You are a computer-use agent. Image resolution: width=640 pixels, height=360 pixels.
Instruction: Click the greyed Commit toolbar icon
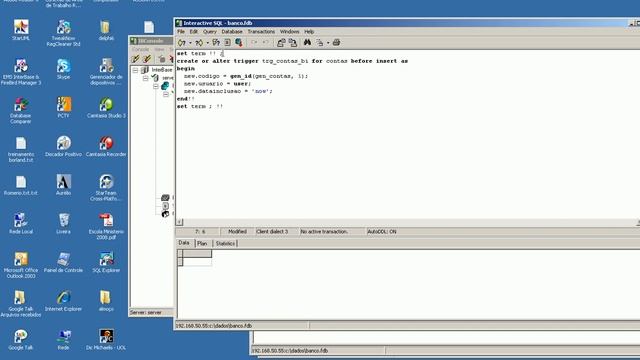[x=254, y=42]
